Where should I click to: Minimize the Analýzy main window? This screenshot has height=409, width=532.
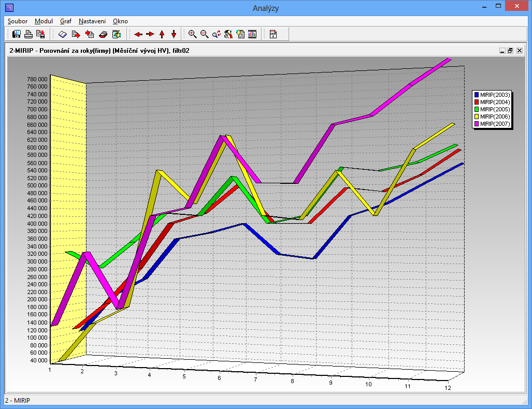485,6
